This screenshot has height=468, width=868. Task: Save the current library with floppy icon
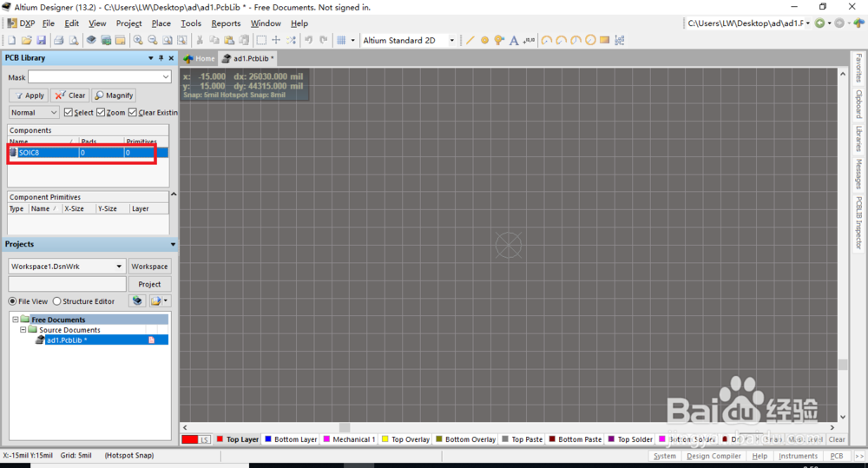click(41, 40)
